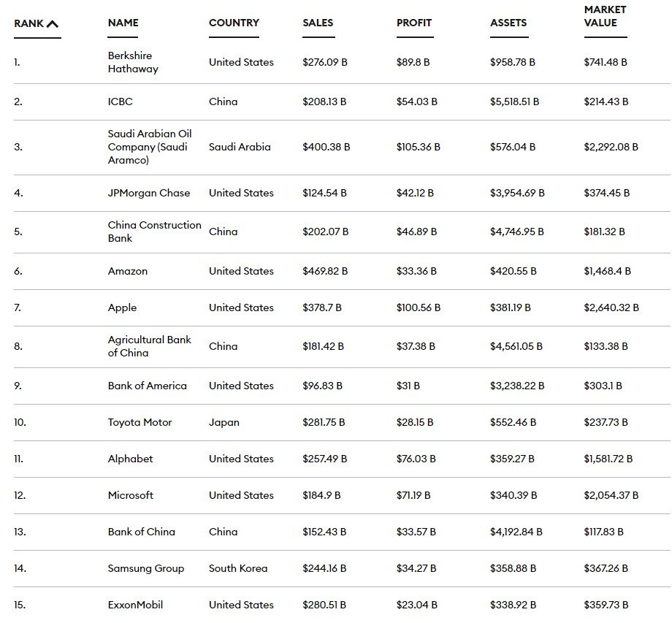Open the ICBC company link

[121, 102]
